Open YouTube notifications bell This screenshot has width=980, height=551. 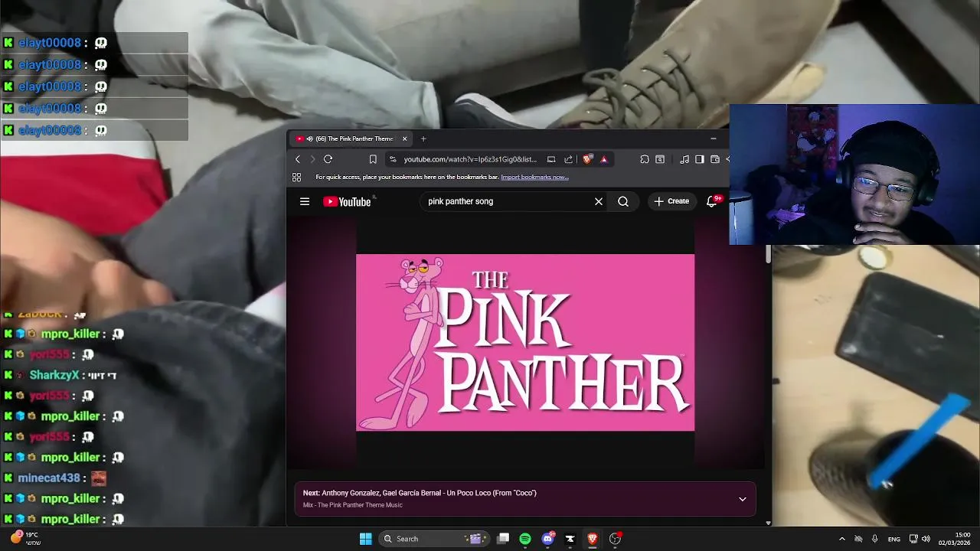[x=712, y=201]
